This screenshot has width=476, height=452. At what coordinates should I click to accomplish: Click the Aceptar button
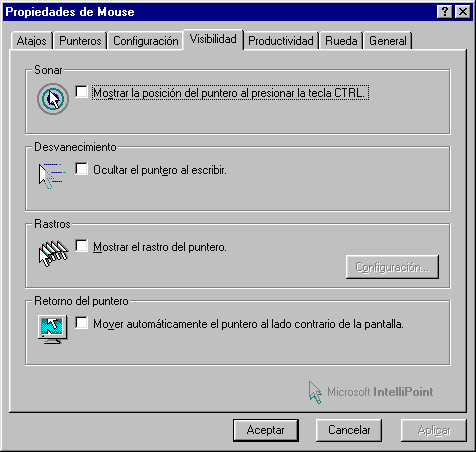266,430
